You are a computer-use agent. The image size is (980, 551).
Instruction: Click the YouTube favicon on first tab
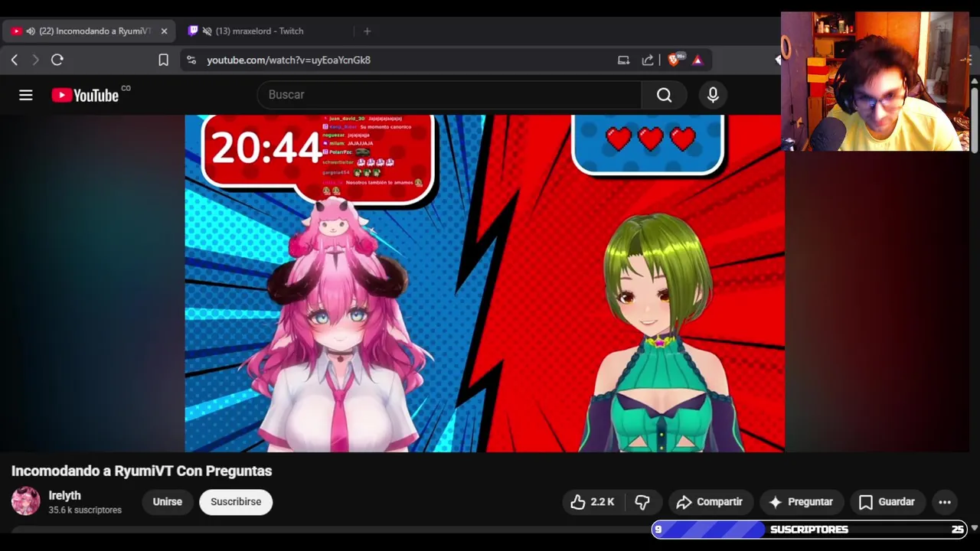point(16,31)
